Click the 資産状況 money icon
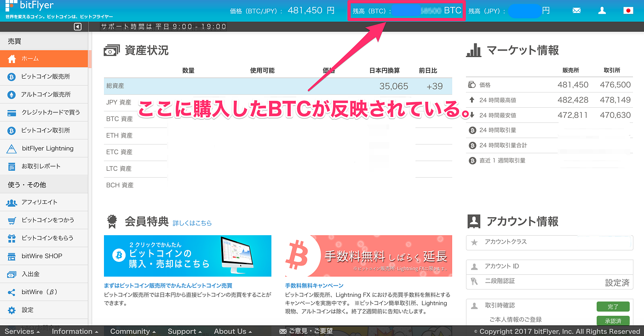 pos(112,50)
